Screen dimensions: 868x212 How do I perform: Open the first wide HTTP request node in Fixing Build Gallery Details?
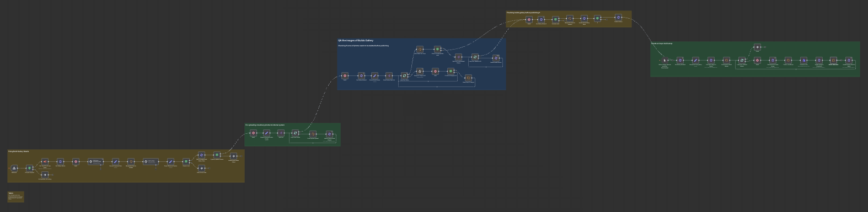[x=96, y=161]
